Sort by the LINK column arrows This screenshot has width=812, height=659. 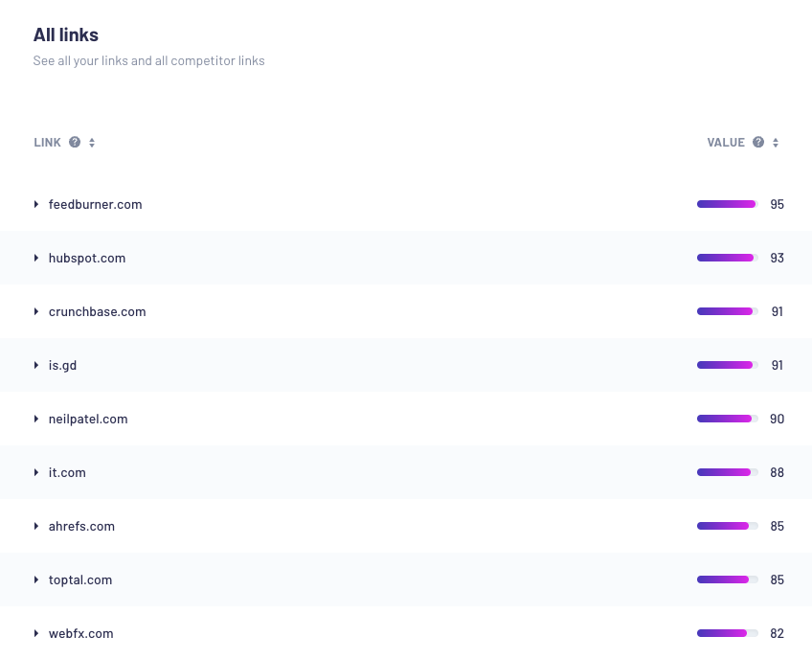tap(92, 143)
